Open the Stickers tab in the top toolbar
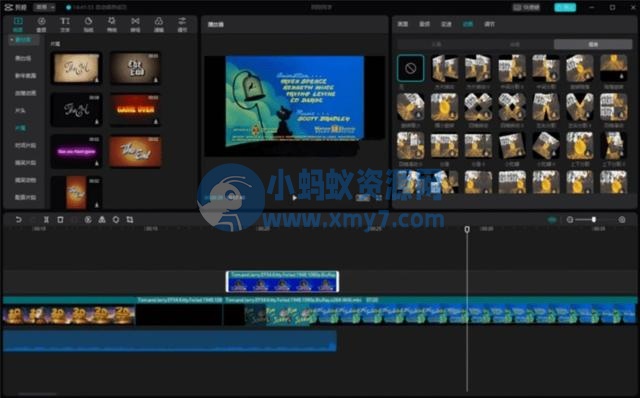This screenshot has width=640, height=398. click(x=88, y=24)
